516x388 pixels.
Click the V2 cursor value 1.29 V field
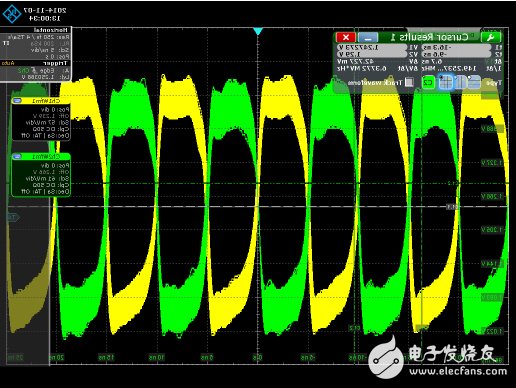click(372, 54)
